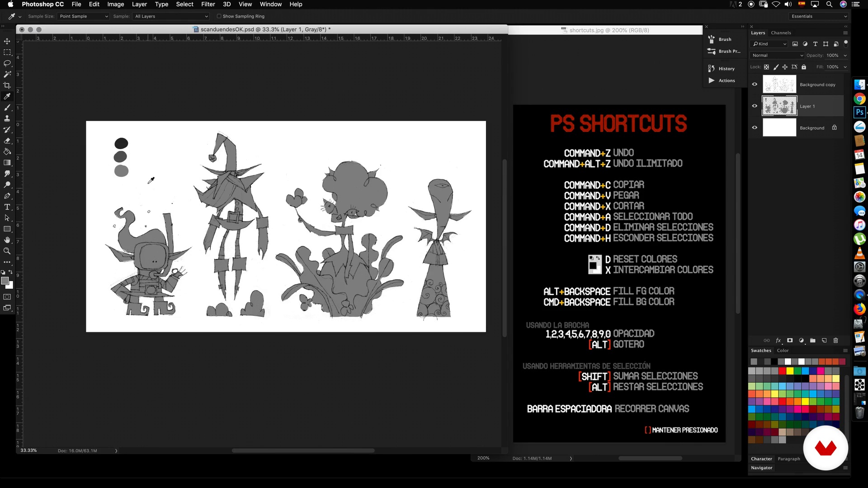
Task: Click the Quick Mask mode icon
Action: coord(7,297)
